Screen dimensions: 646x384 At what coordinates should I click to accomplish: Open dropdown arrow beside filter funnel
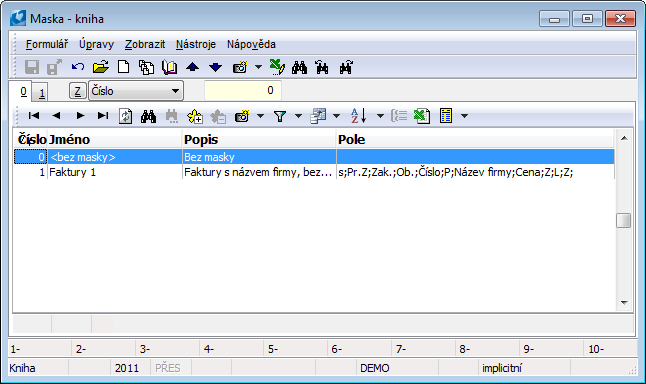(x=298, y=117)
